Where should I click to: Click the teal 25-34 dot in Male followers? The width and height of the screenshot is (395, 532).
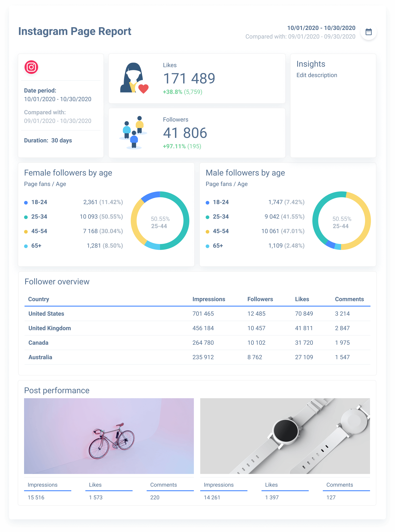207,217
